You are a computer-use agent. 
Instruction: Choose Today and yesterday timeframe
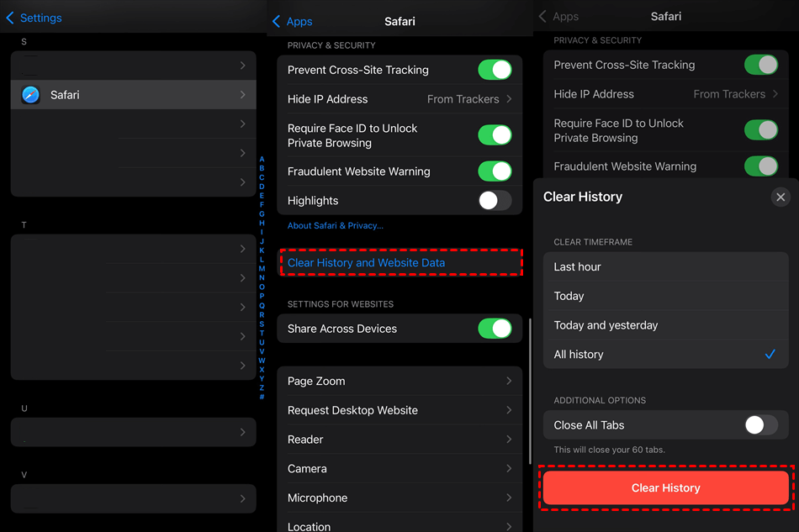click(x=665, y=324)
